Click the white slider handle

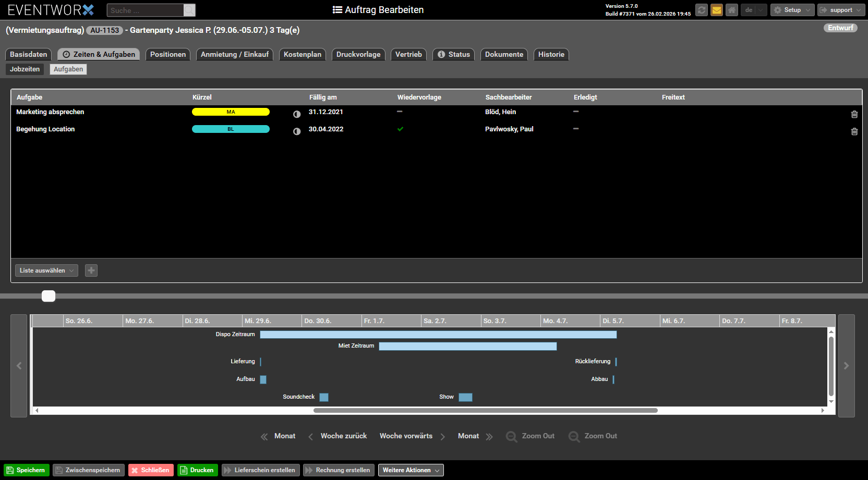(49, 296)
